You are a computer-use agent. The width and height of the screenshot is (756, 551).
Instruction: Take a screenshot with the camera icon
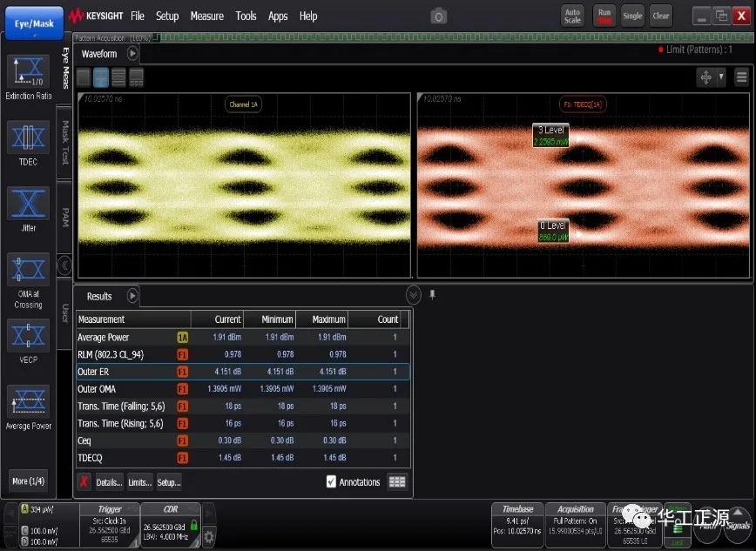(439, 16)
